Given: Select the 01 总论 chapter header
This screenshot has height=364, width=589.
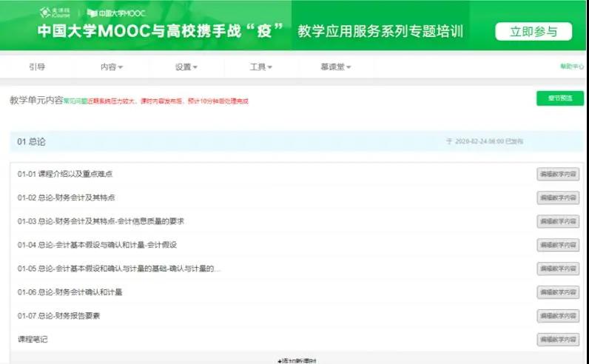Looking at the screenshot, I should [x=31, y=141].
